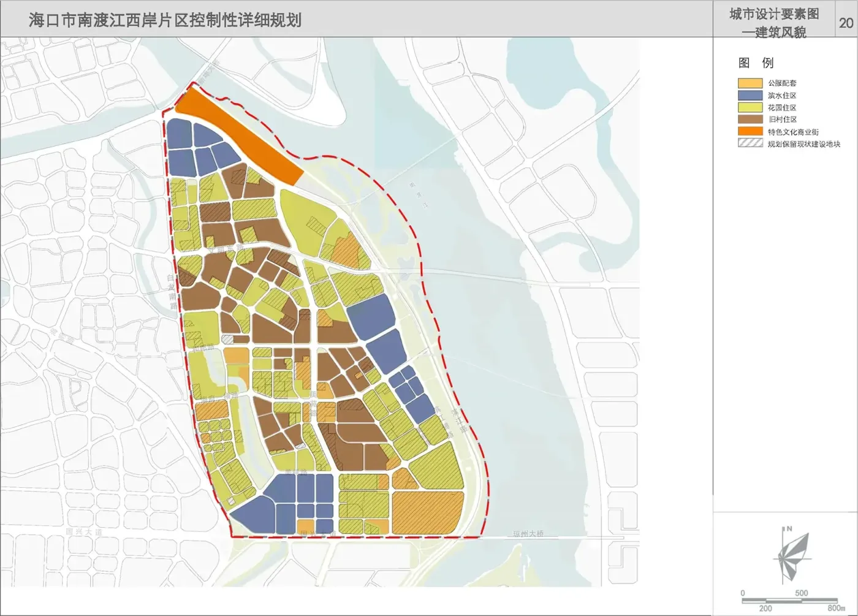Click the large orange commercial street block
The width and height of the screenshot is (858, 616).
(239, 135)
